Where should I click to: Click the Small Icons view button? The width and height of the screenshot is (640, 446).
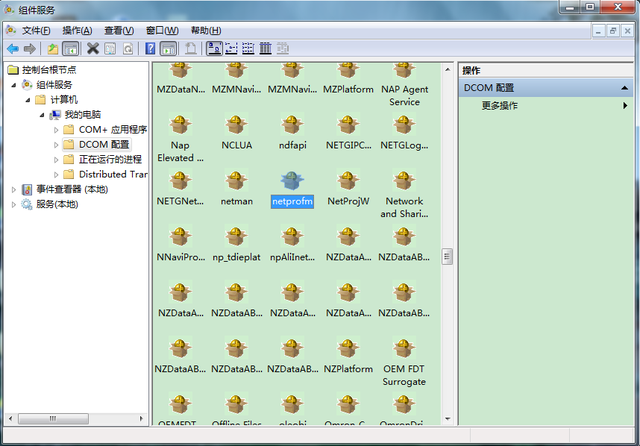click(x=231, y=49)
